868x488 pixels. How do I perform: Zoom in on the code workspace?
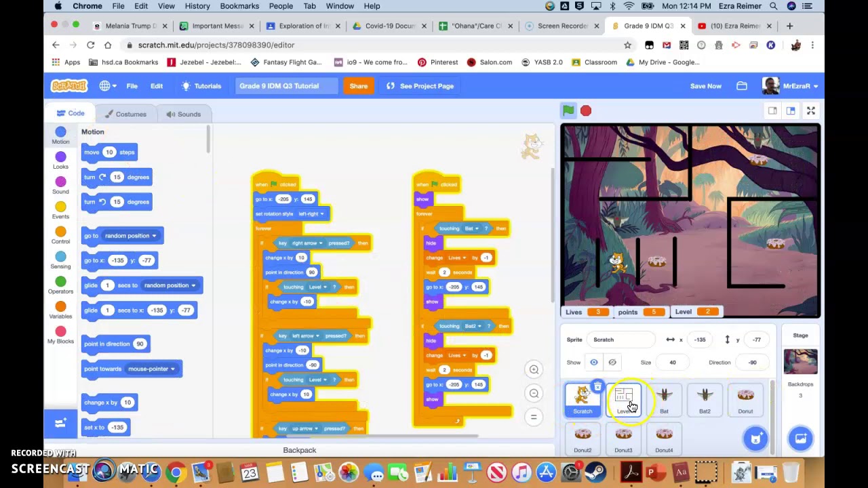pos(534,369)
